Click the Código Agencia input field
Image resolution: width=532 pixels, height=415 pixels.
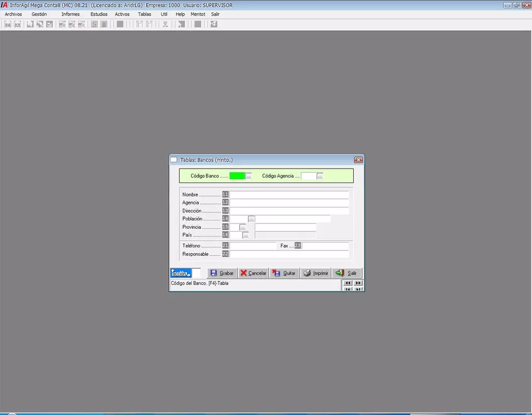click(x=309, y=176)
